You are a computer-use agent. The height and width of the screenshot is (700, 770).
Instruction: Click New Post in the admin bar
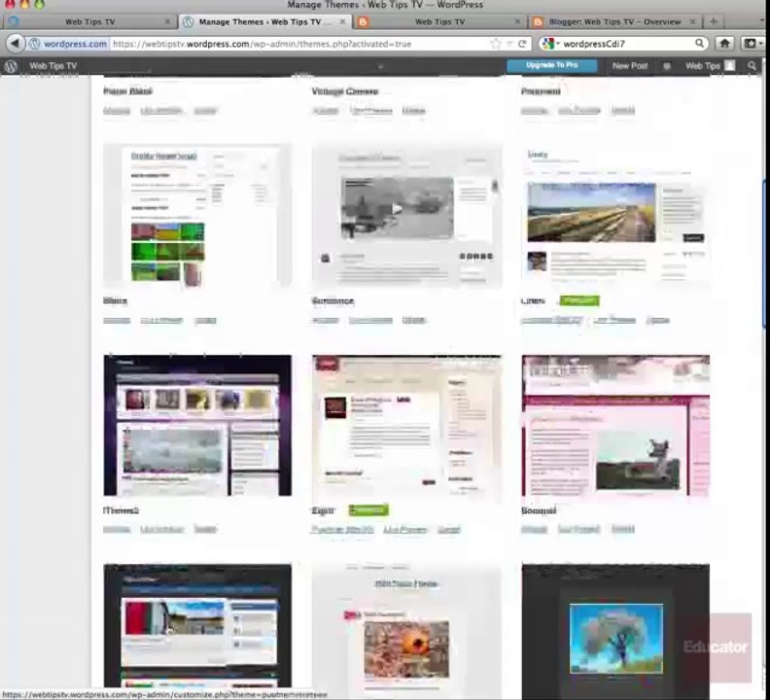[x=630, y=66]
